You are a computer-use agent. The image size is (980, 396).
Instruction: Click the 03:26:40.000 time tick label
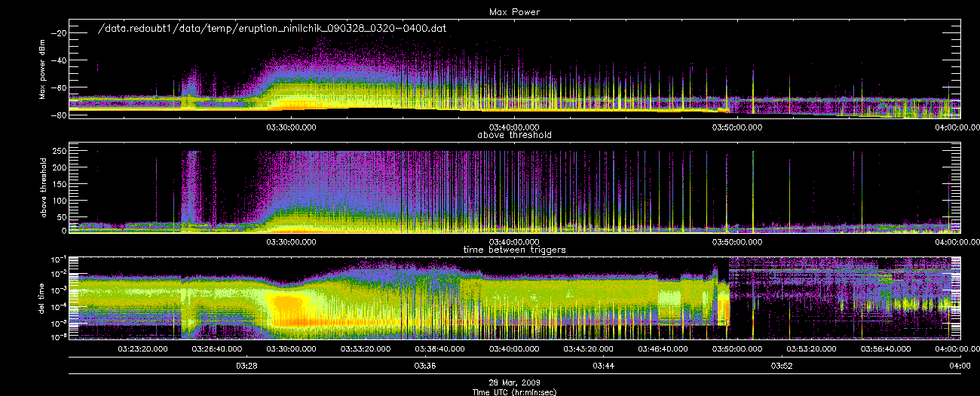click(217, 348)
